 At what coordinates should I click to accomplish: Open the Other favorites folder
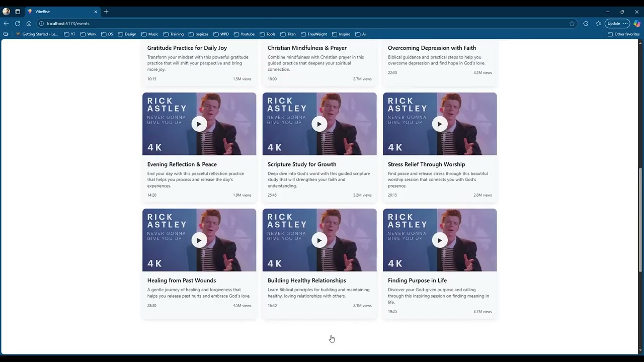624,34
